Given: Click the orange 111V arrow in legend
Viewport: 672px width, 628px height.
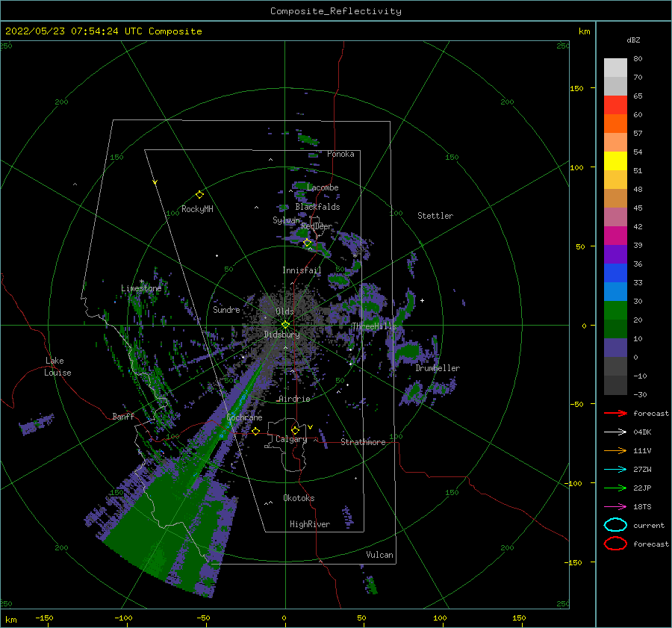Looking at the screenshot, I should [615, 450].
